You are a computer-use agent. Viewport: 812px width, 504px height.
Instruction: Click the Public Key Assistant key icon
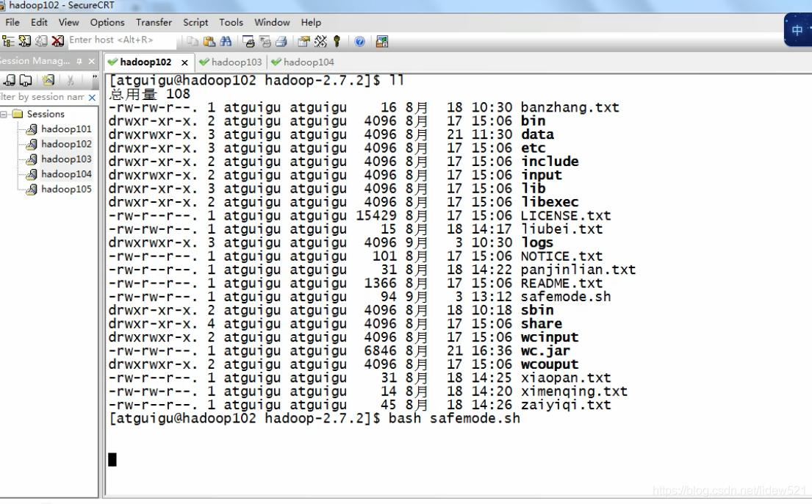[337, 41]
